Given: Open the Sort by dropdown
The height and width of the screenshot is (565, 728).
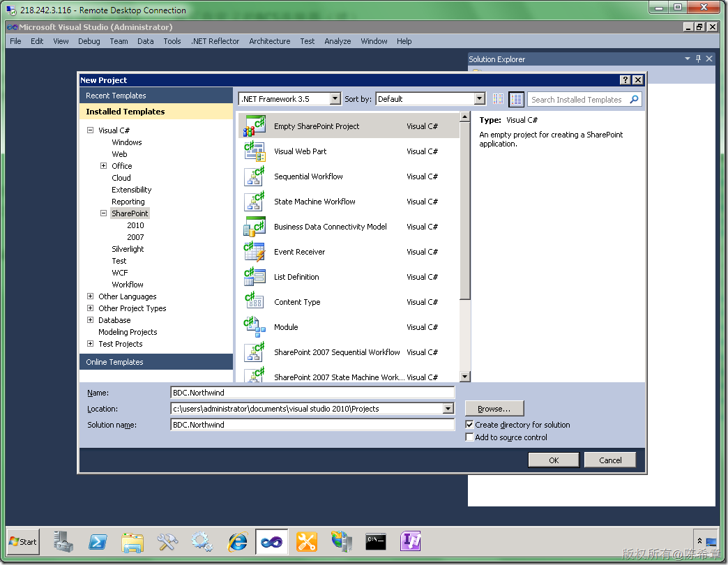Looking at the screenshot, I should 480,99.
